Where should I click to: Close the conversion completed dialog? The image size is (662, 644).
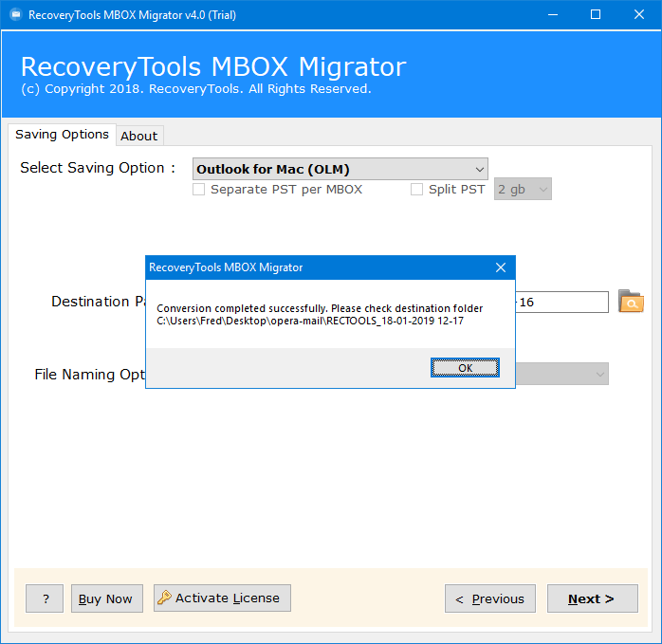pyautogui.click(x=501, y=267)
